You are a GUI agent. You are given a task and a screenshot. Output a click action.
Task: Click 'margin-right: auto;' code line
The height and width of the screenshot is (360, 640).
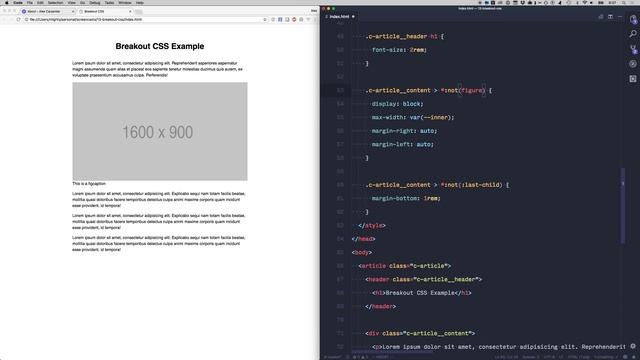[404, 131]
